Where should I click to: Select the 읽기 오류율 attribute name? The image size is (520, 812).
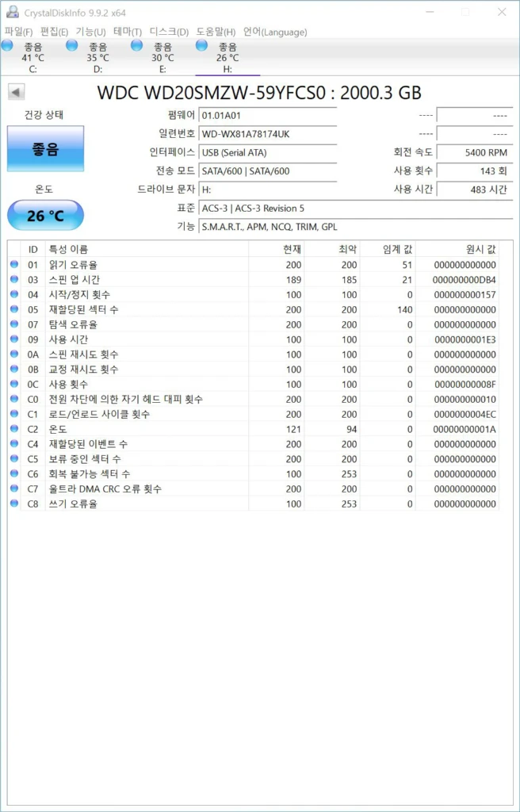73,265
